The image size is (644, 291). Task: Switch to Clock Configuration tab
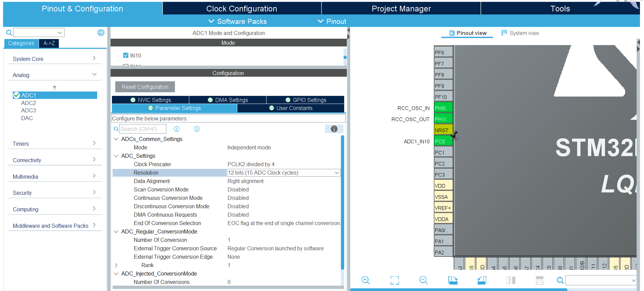242,8
